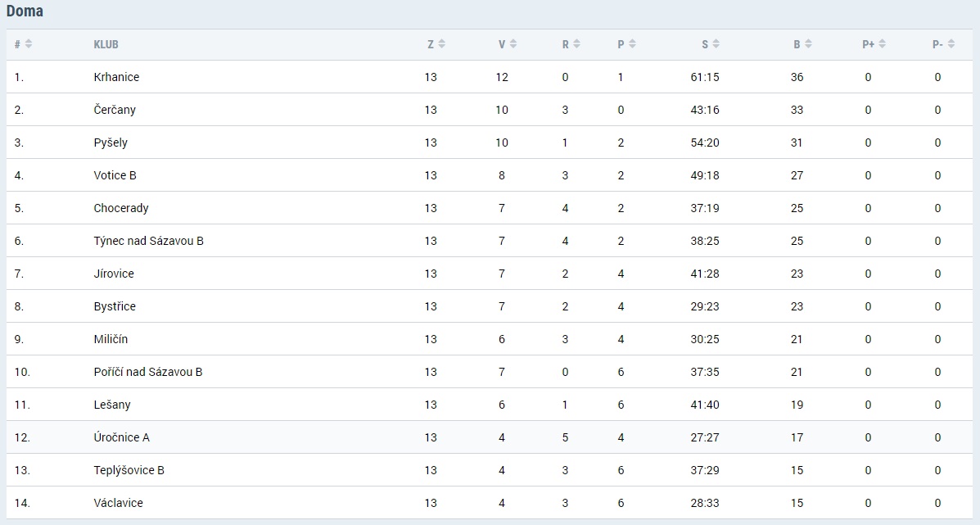The height and width of the screenshot is (525, 980).
Task: Sort by P losses column arrows
Action: coord(633,43)
